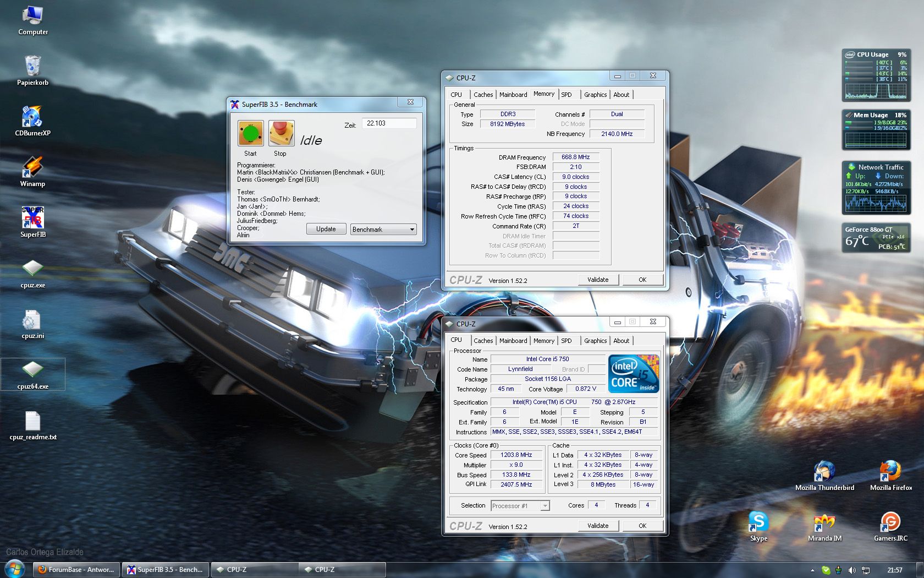Image resolution: width=924 pixels, height=578 pixels.
Task: Click the Intel Core i5 logo in CPU-Z
Action: [x=634, y=374]
